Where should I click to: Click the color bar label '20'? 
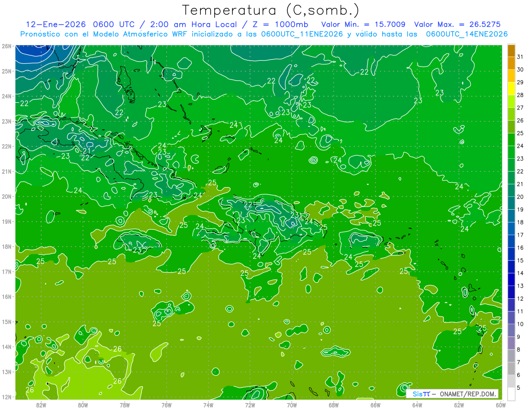pos(520,196)
